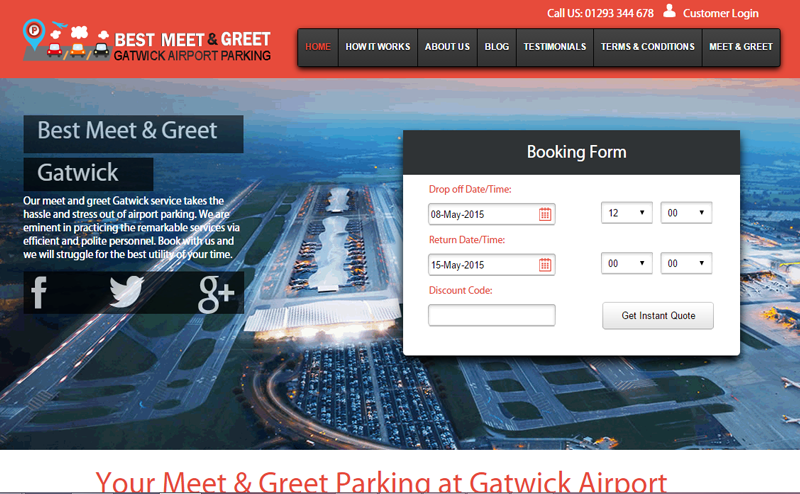Click the customer login person icon

[x=669, y=11]
